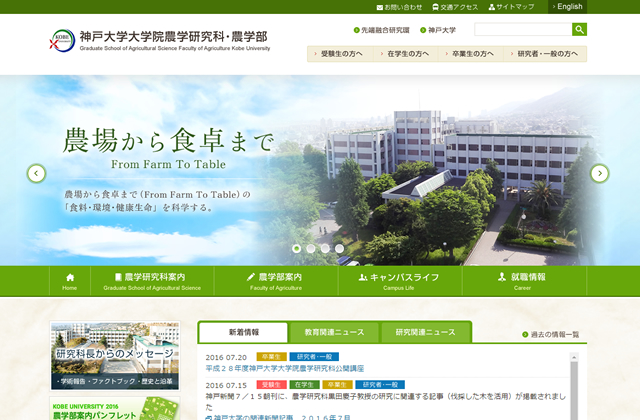Select the 新着情報 news tab

pos(244,332)
